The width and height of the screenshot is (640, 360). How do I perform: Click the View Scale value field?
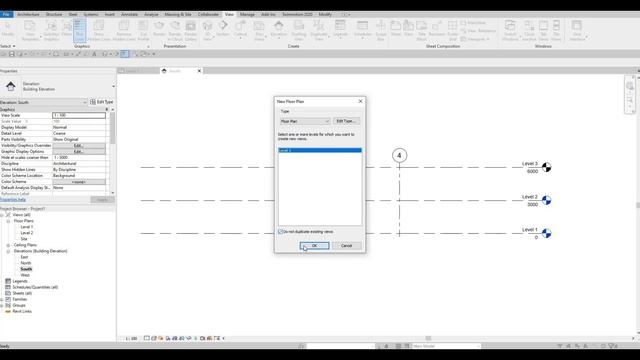[x=79, y=116]
